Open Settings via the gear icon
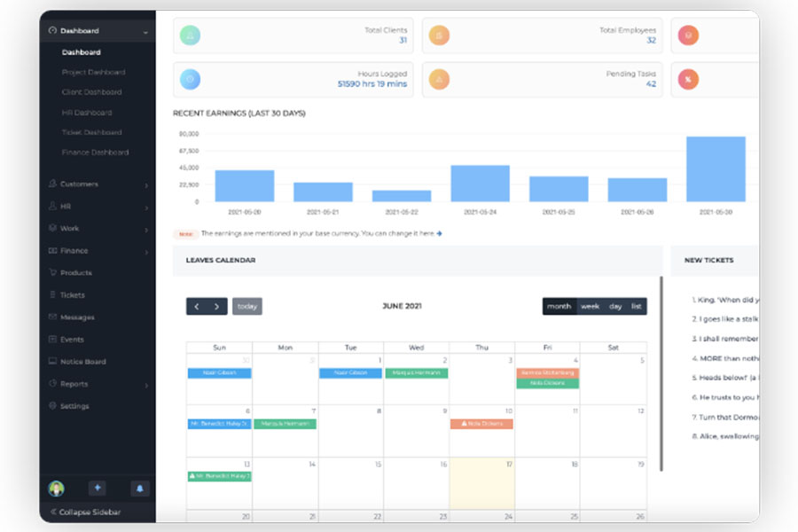 [52, 406]
